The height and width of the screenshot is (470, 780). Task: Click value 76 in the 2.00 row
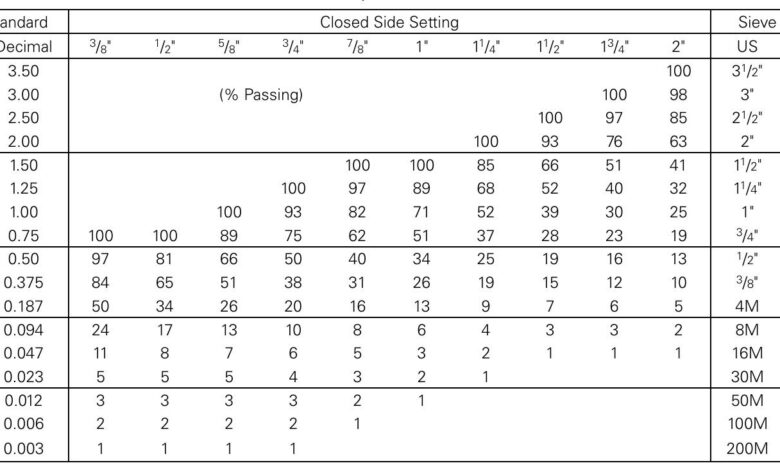614,142
